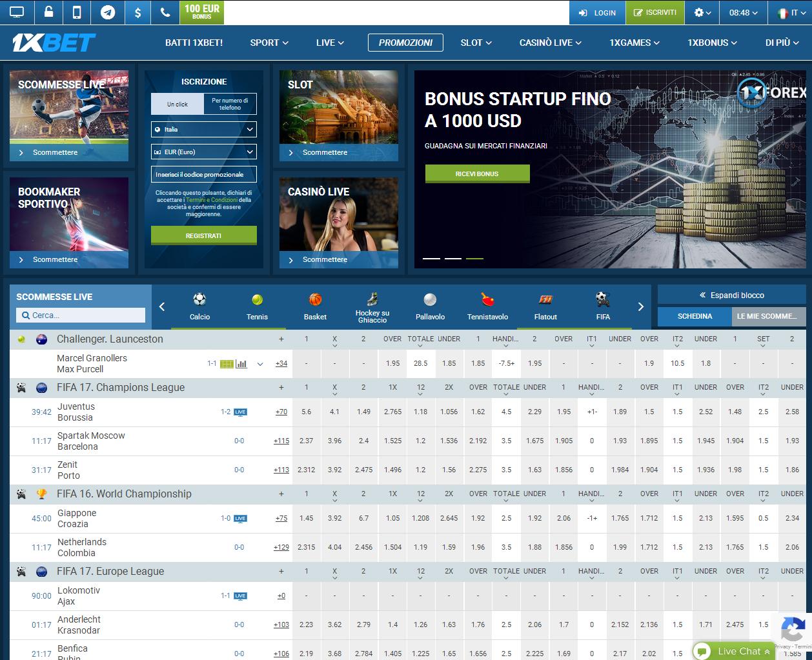Screen dimensions: 812x660
Task: Open the Italia country dropdown
Action: coord(204,129)
